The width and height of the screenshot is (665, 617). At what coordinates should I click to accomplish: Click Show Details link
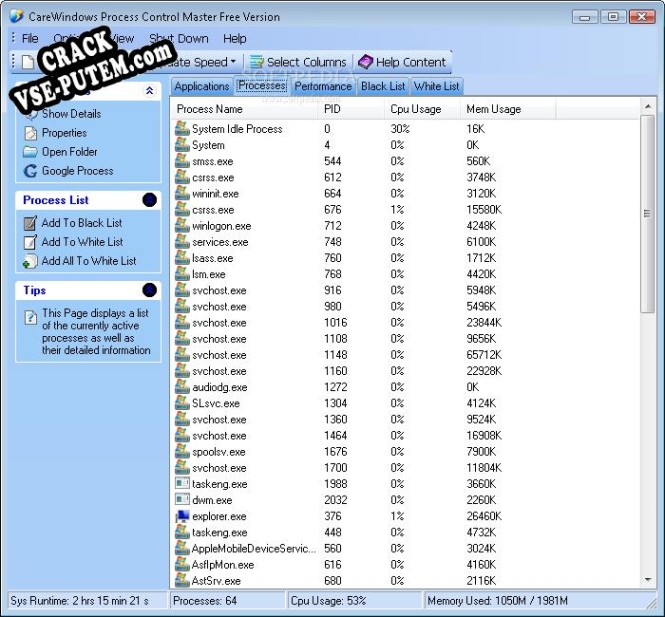coord(71,114)
